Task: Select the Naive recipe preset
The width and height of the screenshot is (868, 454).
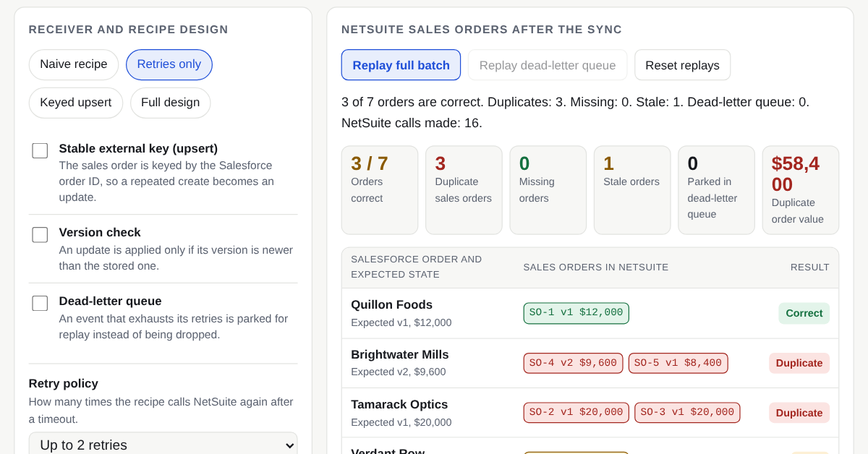Action: coord(74,64)
